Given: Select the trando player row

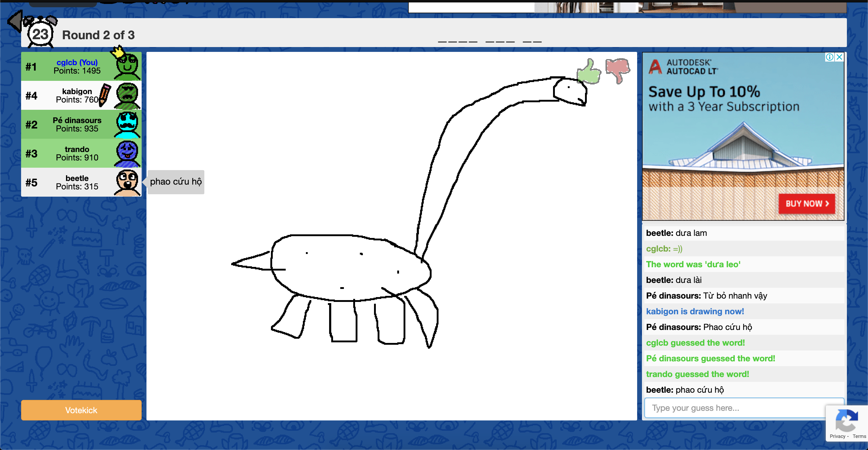Looking at the screenshot, I should pos(68,154).
